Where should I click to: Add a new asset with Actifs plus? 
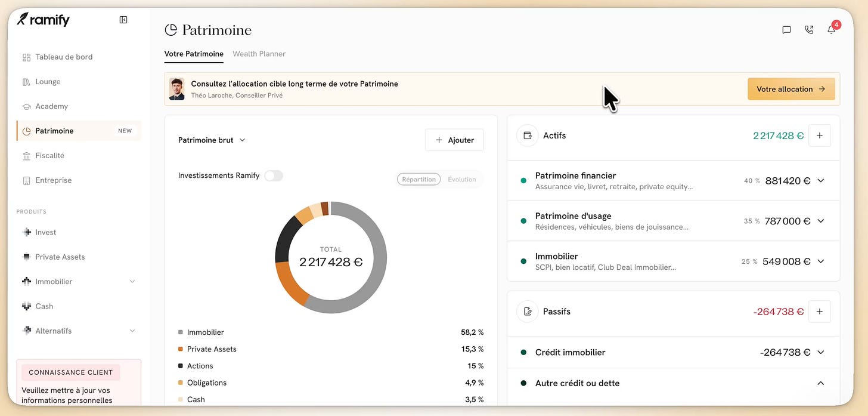point(819,135)
